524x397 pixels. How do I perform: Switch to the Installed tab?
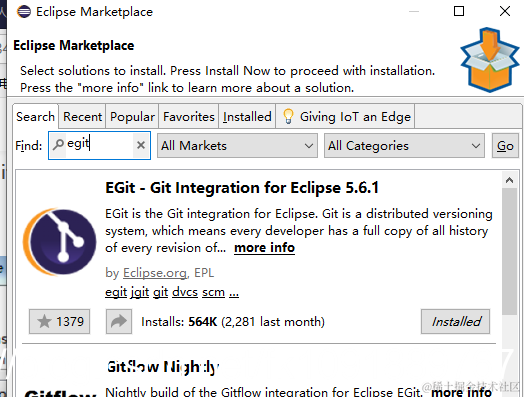click(247, 117)
